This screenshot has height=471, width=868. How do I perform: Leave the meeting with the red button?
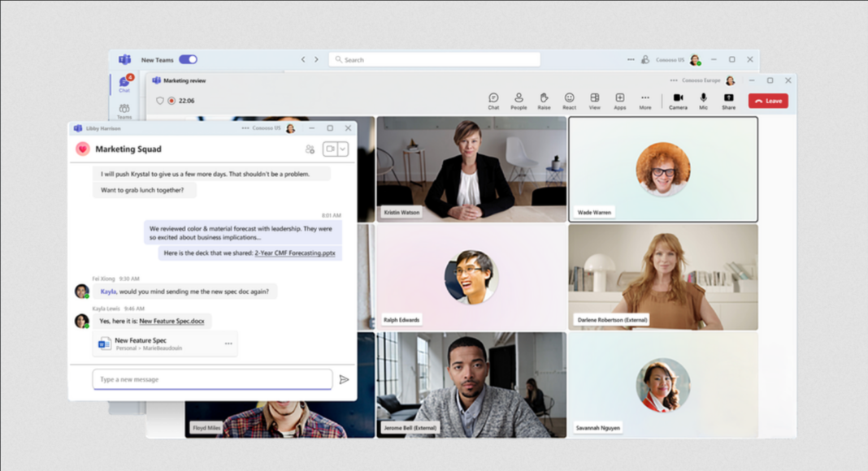point(768,101)
